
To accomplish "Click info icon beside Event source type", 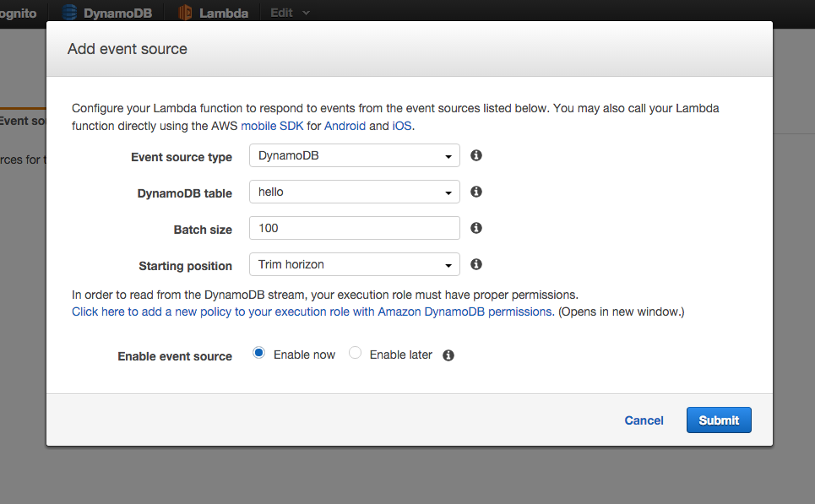I will [x=476, y=155].
